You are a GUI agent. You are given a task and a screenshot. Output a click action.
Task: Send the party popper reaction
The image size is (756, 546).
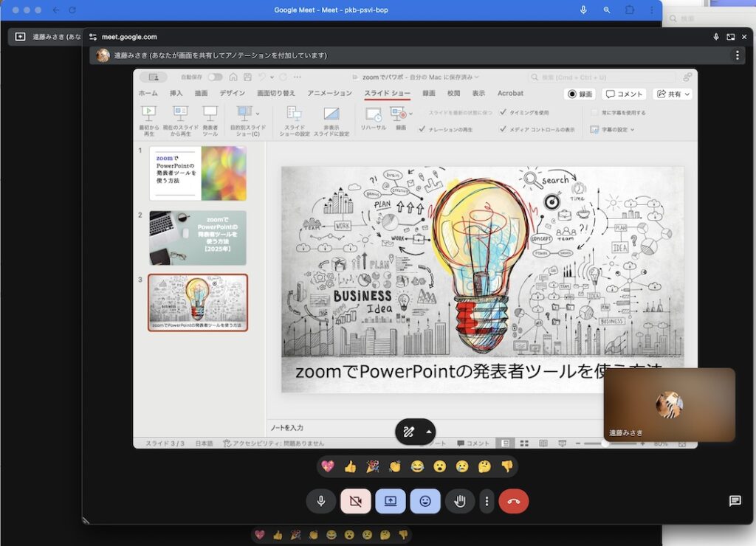pyautogui.click(x=373, y=466)
